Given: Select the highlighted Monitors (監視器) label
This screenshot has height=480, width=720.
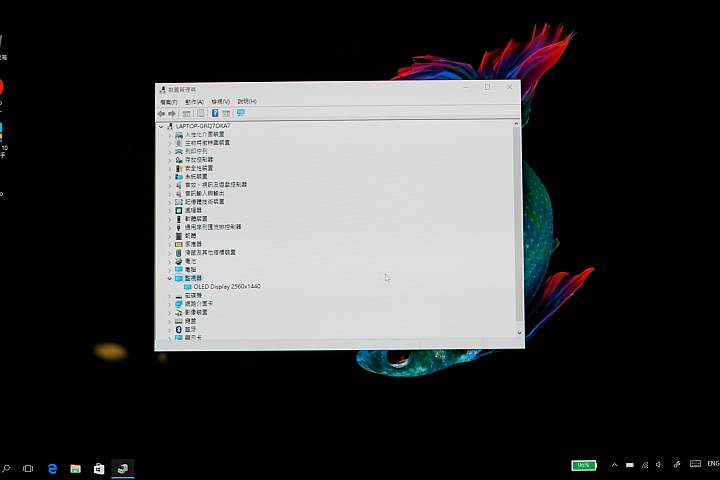Looking at the screenshot, I should pyautogui.click(x=193, y=278).
